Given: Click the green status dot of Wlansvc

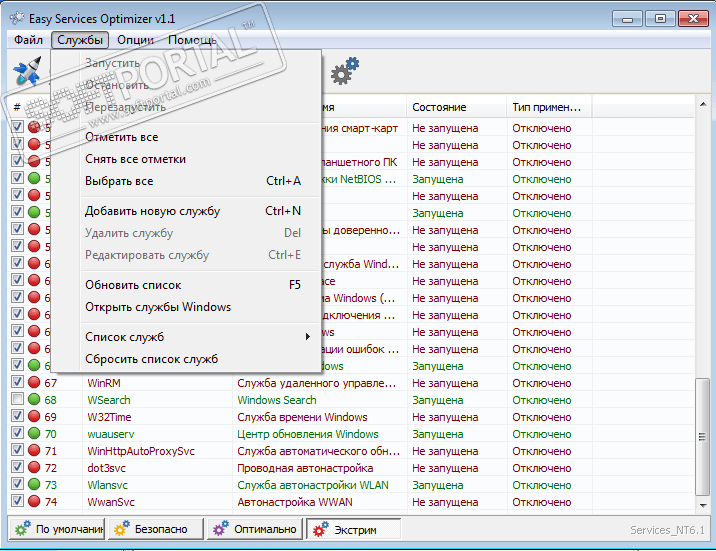Looking at the screenshot, I should click(34, 484).
